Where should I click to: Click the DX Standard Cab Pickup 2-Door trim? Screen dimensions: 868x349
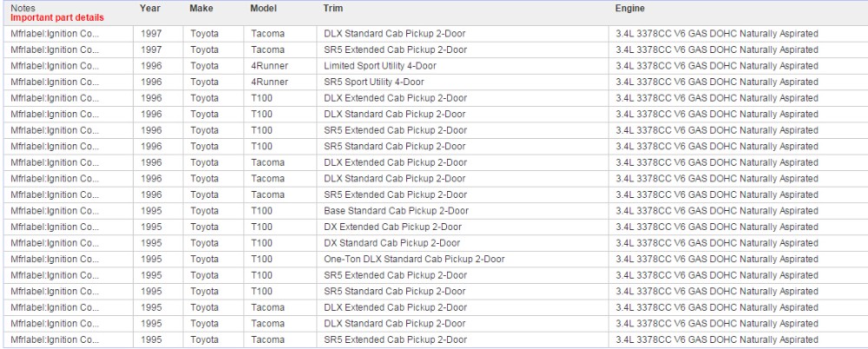[391, 243]
